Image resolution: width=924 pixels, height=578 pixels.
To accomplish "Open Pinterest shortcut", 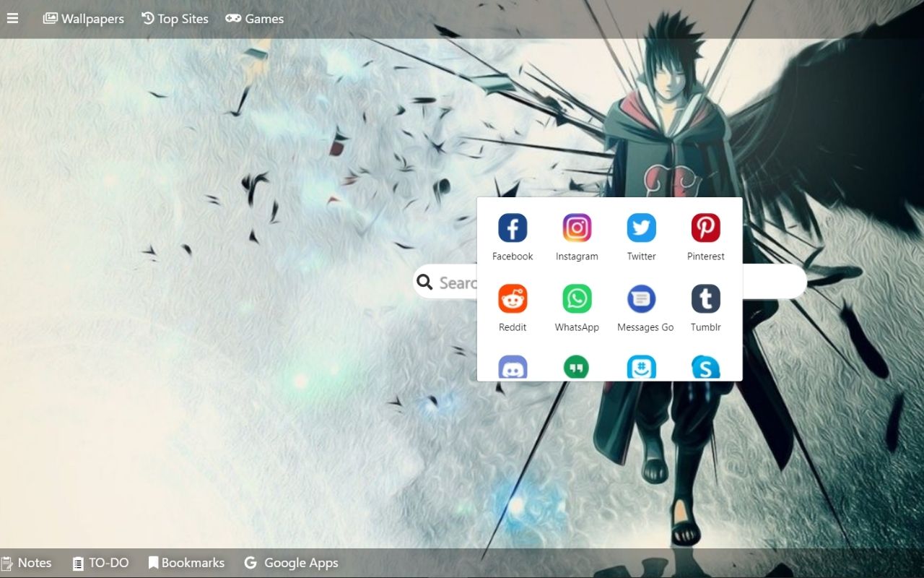I will pyautogui.click(x=705, y=228).
